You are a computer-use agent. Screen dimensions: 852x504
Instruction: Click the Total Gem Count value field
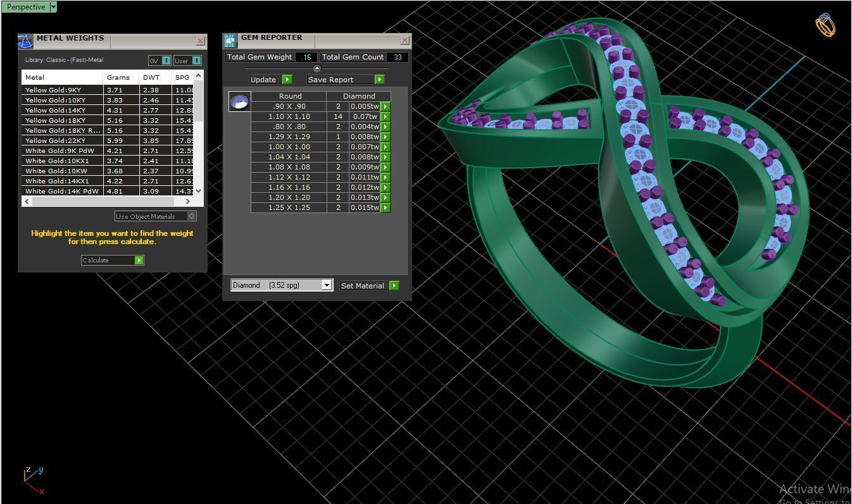click(x=397, y=57)
